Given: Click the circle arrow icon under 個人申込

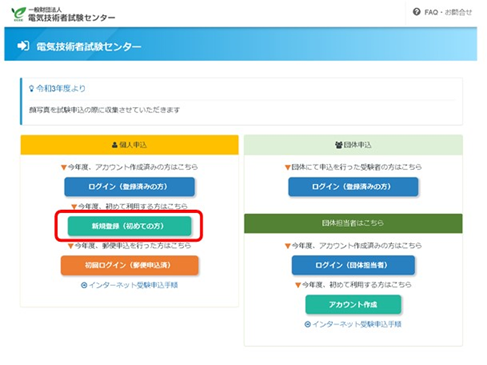Looking at the screenshot, I should click(84, 285).
